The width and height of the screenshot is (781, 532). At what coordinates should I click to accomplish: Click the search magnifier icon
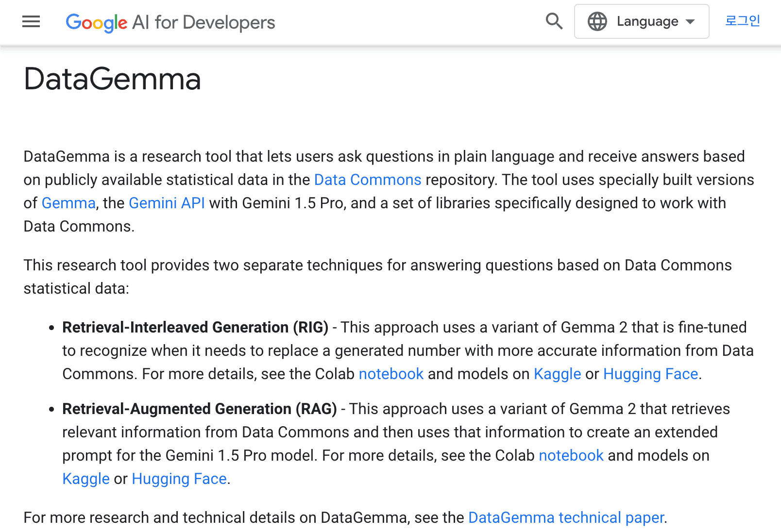coord(554,21)
